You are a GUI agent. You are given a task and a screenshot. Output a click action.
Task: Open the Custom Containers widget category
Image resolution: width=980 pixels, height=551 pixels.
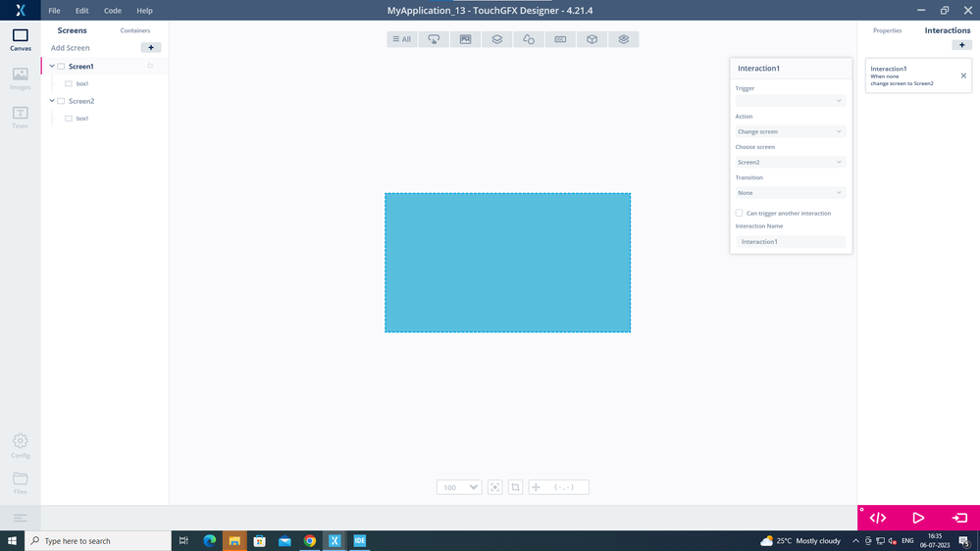tap(623, 39)
